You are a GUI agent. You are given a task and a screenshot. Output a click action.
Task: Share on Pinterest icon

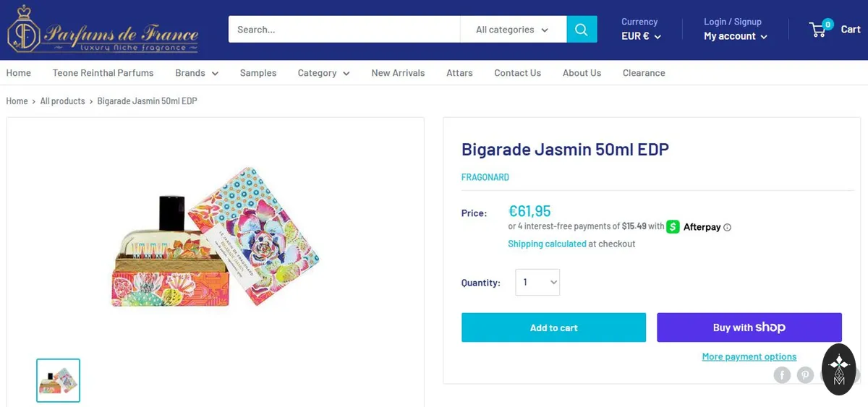(x=805, y=374)
